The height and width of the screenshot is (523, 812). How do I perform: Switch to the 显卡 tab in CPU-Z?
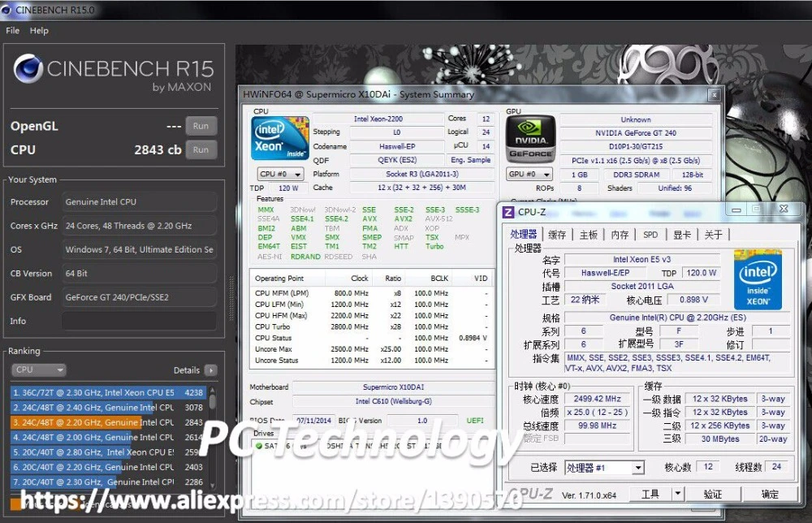pyautogui.click(x=682, y=235)
